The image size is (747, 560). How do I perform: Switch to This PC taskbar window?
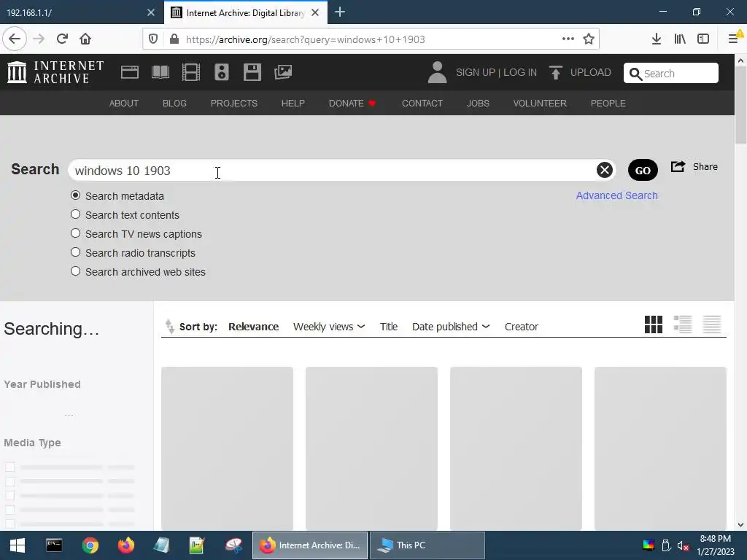[427, 545]
